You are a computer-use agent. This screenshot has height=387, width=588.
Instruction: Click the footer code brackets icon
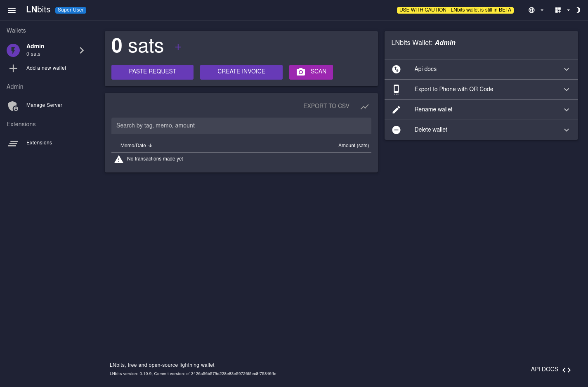click(567, 370)
